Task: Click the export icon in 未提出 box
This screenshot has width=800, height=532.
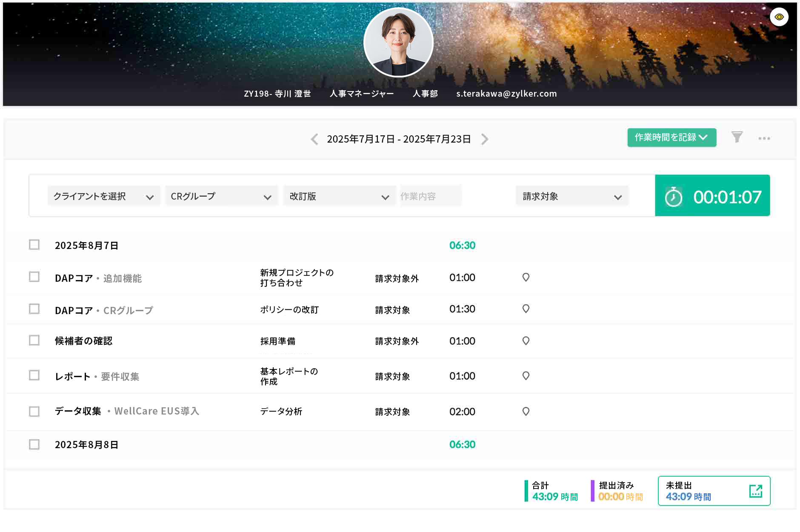Action: (755, 491)
